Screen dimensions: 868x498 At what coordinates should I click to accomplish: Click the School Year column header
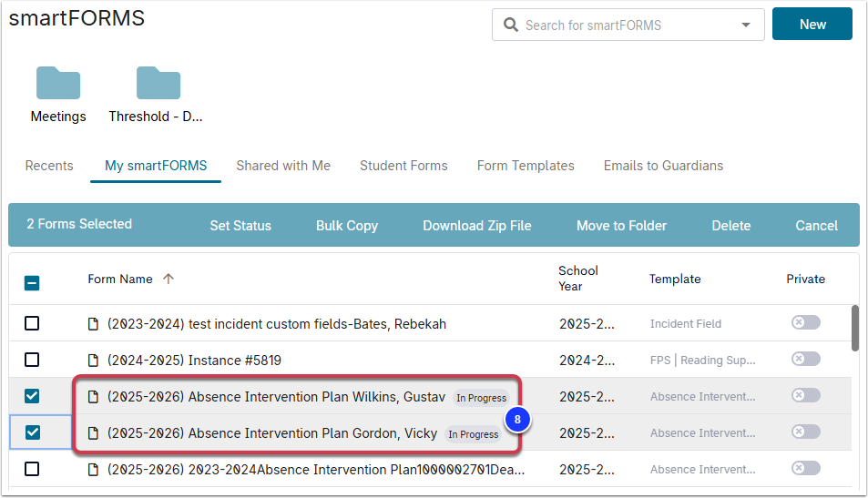click(x=578, y=279)
